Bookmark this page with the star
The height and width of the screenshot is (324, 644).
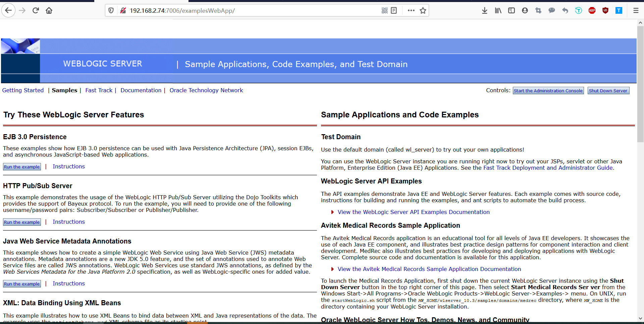[423, 10]
